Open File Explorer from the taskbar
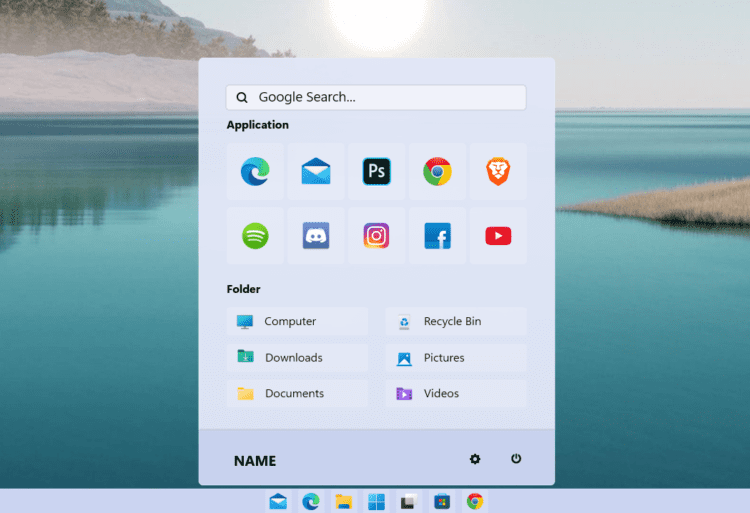This screenshot has height=513, width=750. coord(343,502)
